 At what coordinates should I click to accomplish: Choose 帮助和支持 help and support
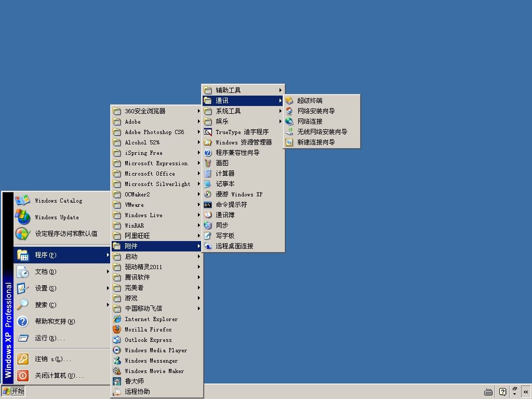62,321
